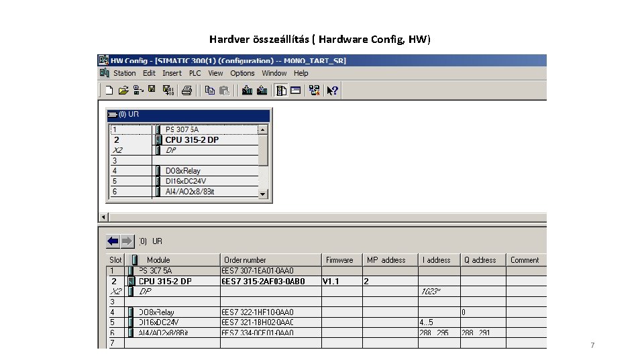The width and height of the screenshot is (644, 362).
Task: Click order number 6ES7 321-1BH02-0AA0 cell
Action: click(x=270, y=322)
